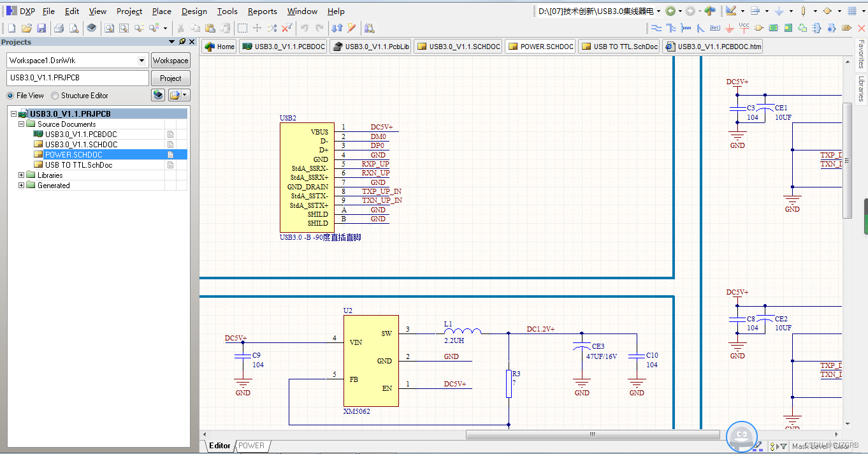The height and width of the screenshot is (454, 868).
Task: Click the Save document toolbar icon
Action: pos(41,28)
